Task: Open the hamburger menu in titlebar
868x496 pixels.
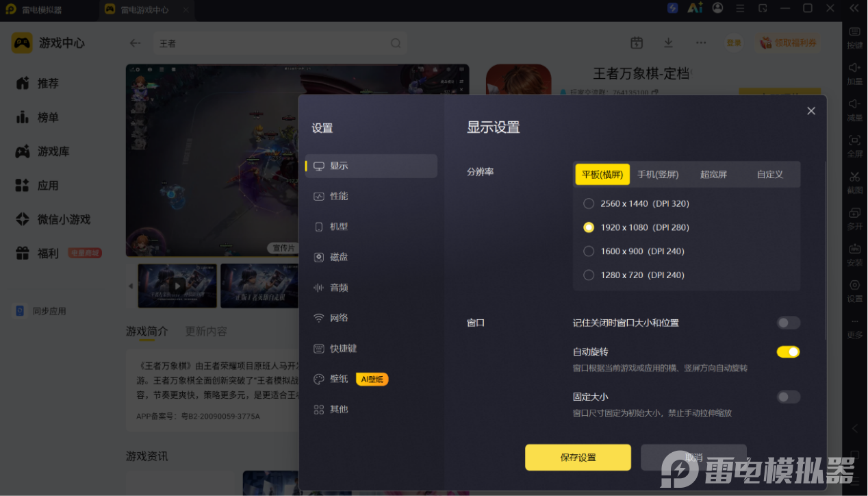Action: tap(741, 8)
